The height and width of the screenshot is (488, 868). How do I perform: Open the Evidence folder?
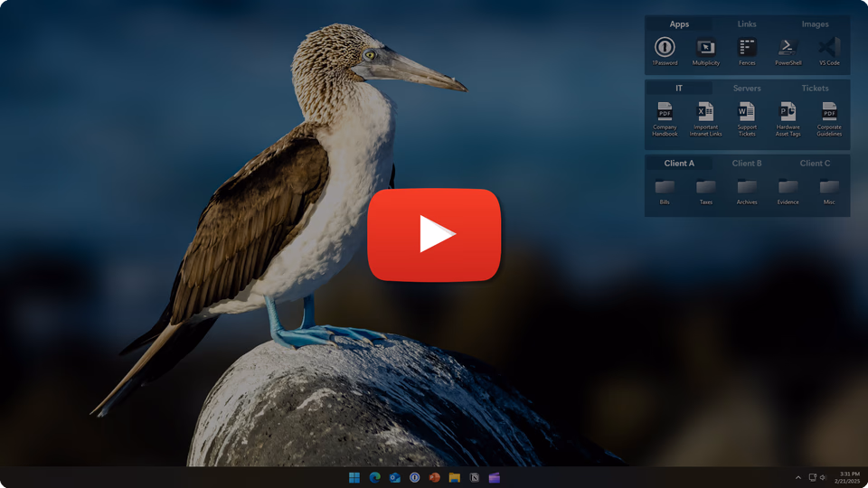coord(788,192)
